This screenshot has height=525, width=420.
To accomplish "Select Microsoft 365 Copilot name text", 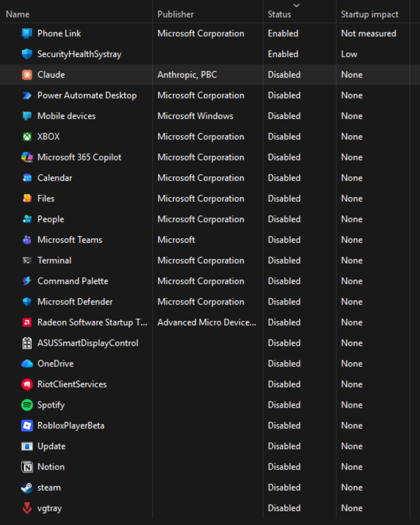I will [x=79, y=157].
